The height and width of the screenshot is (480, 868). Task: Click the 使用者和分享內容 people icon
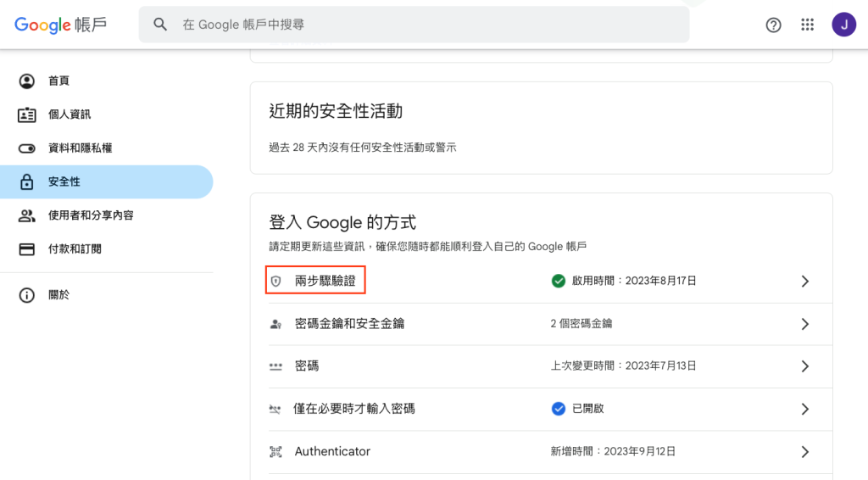point(26,215)
